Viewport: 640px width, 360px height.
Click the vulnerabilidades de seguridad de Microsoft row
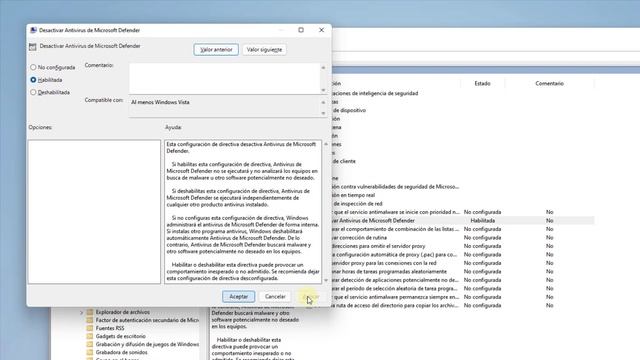tap(396, 187)
